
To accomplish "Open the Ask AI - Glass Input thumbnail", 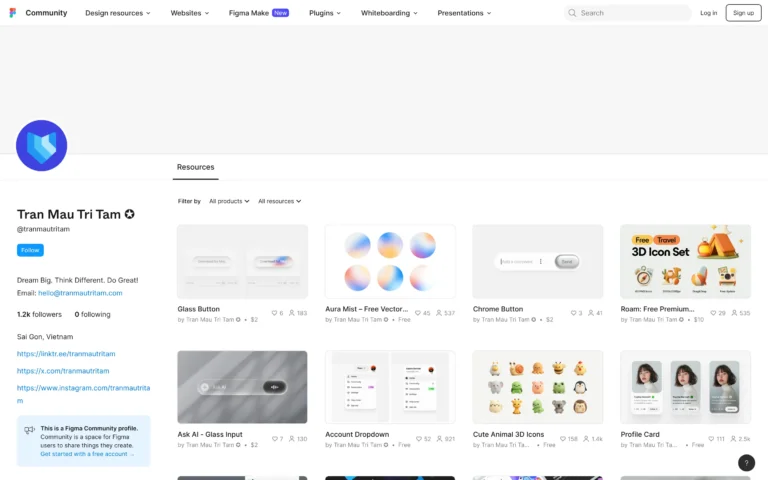I will [242, 387].
